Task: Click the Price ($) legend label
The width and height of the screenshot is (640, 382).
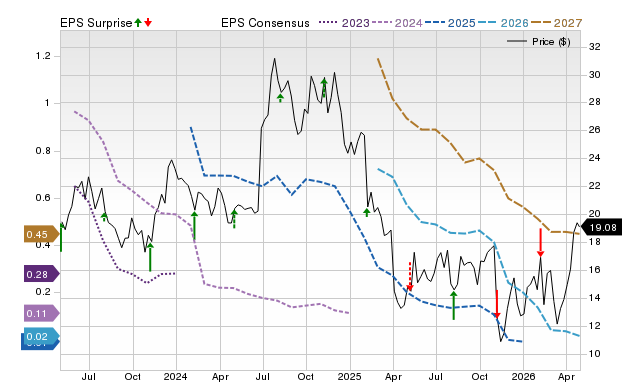Action: coord(551,42)
